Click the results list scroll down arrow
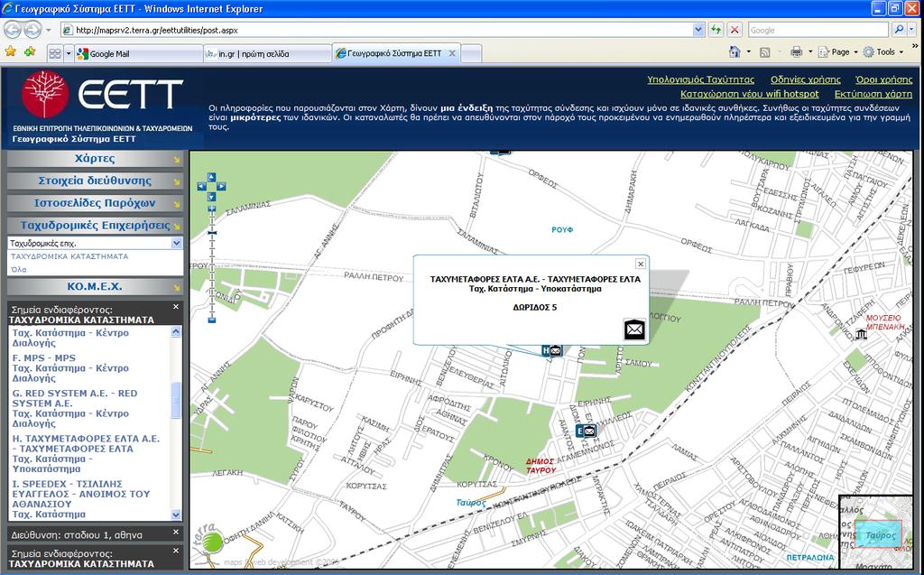Viewport: 924px width, 575px height. click(x=176, y=515)
